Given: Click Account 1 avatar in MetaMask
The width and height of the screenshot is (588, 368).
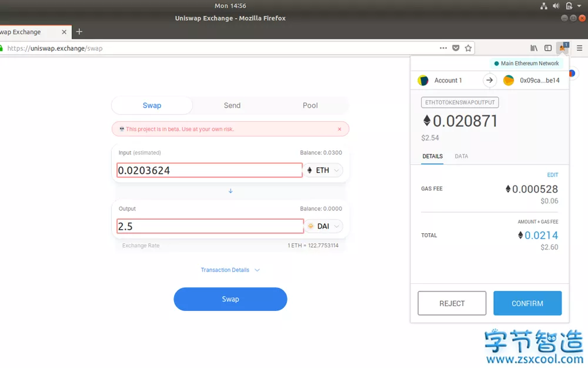Looking at the screenshot, I should pos(423,80).
